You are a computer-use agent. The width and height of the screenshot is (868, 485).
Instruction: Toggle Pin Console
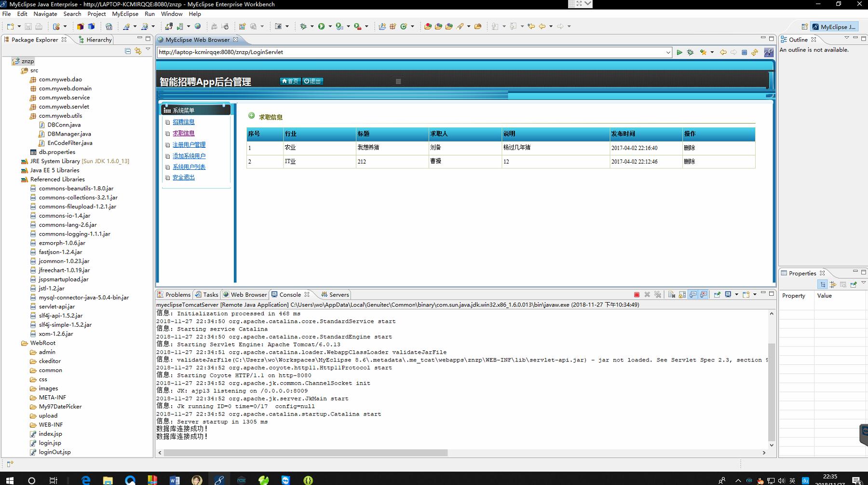click(x=717, y=294)
